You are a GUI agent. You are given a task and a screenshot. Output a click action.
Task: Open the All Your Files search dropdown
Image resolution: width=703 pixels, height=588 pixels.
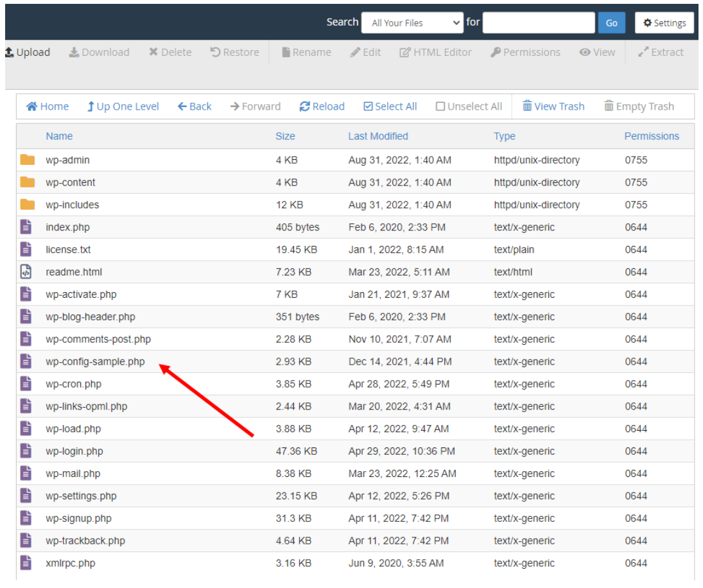(412, 22)
